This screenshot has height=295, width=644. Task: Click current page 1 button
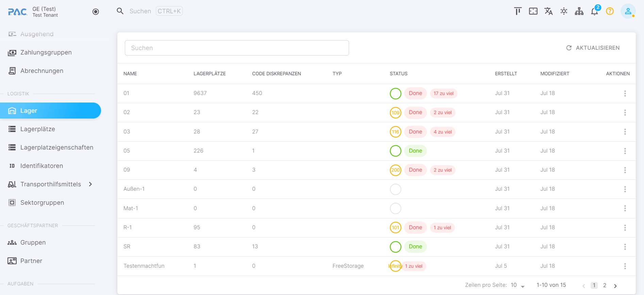594,285
